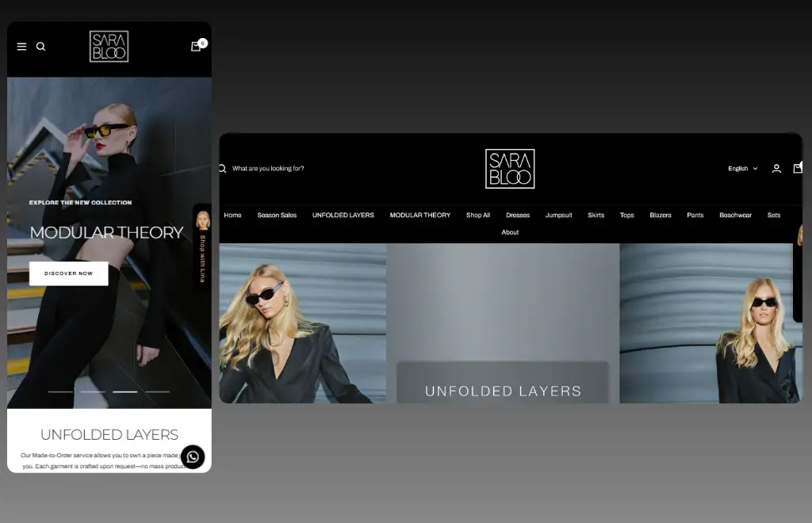
Task: Open the Shop with Lina side tab
Action: pos(202,247)
